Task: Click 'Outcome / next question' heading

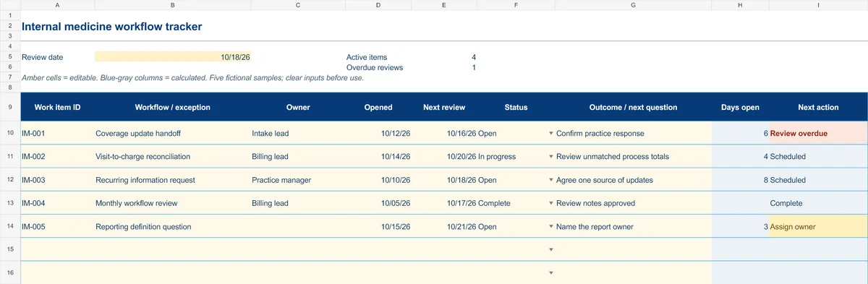Action: click(x=633, y=107)
